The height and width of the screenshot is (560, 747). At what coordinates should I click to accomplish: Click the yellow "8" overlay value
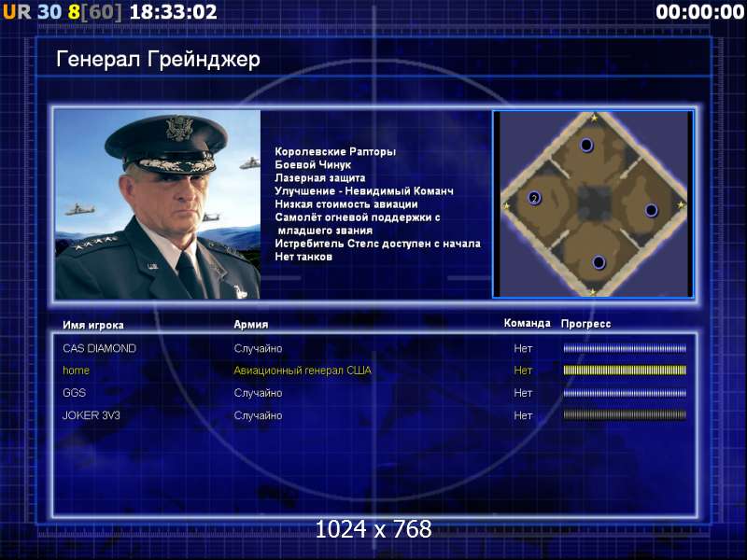pyautogui.click(x=74, y=12)
